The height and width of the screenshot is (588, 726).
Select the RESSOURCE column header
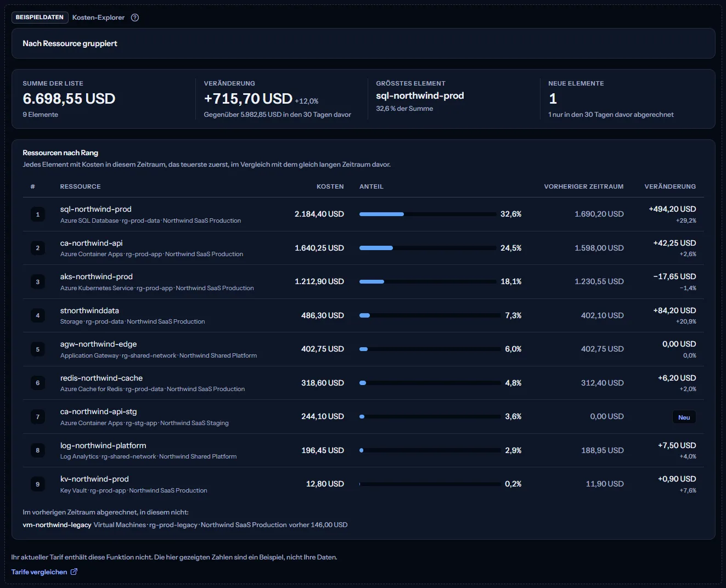pyautogui.click(x=81, y=186)
